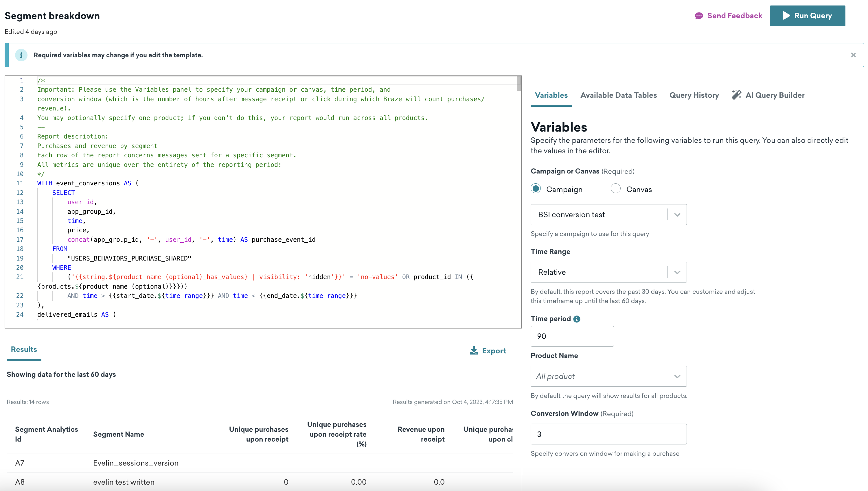
Task: Click the Run Query button
Action: 807,16
